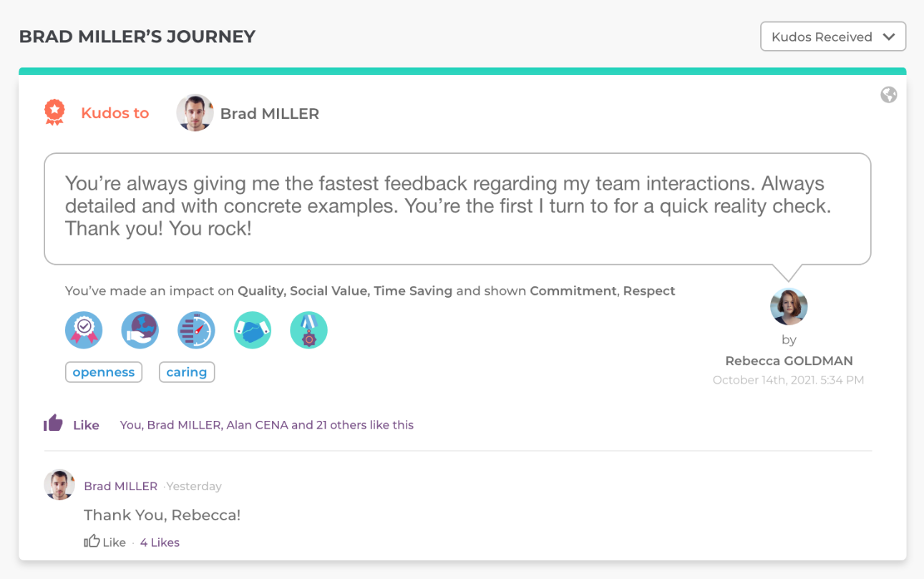The image size is (924, 579).
Task: Open the Kudos Received dropdown
Action: coord(833,37)
